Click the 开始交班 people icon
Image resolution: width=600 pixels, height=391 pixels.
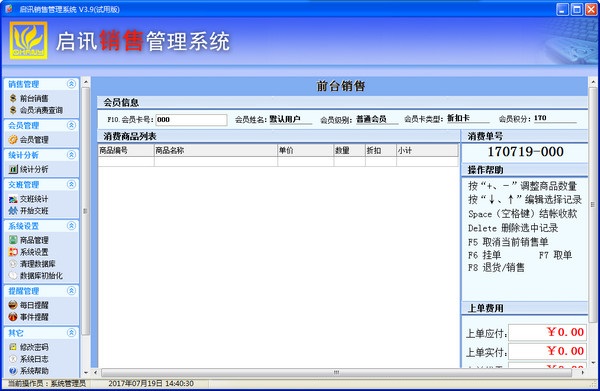[13, 211]
